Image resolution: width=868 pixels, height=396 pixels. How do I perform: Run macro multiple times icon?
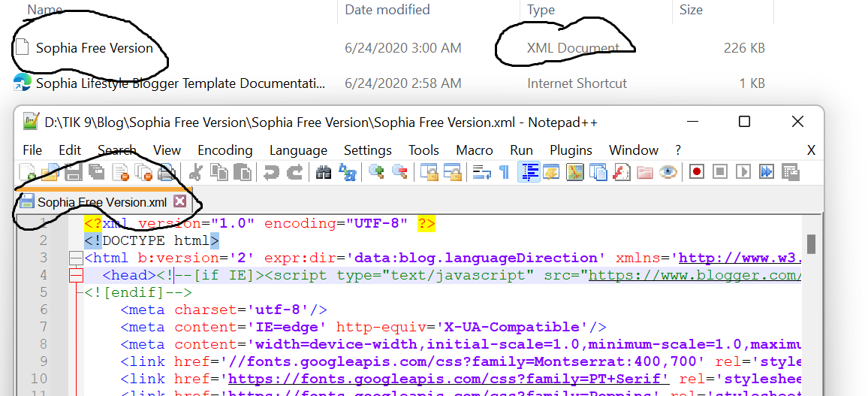click(x=766, y=171)
